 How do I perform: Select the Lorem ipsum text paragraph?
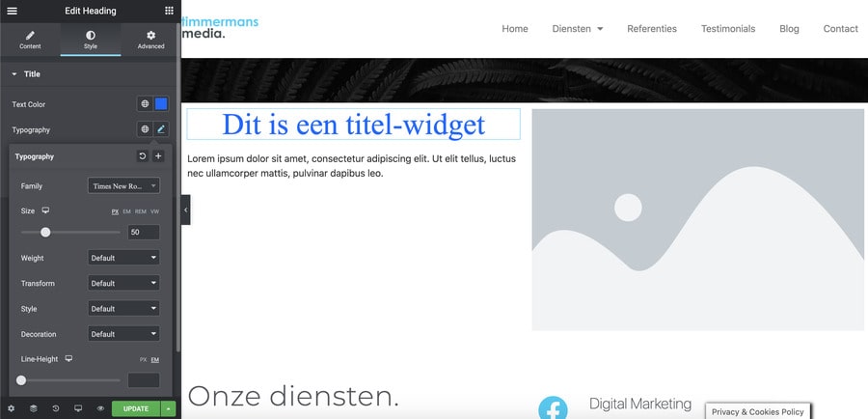pos(351,166)
